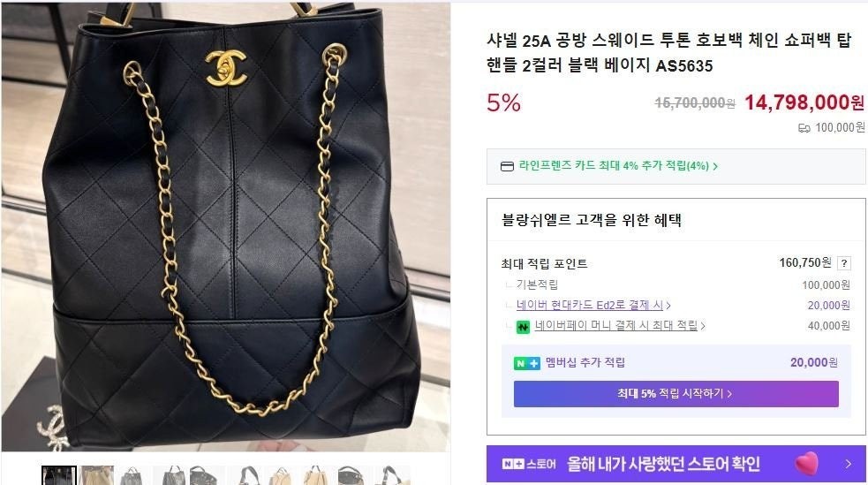This screenshot has width=868, height=485.
Task: Click the card icon next to 라인프렌즈 카드
Action: (x=507, y=166)
